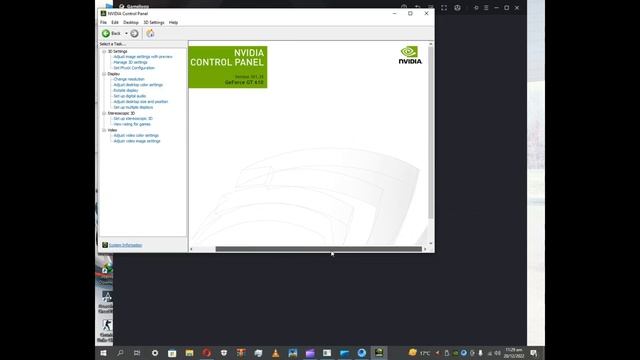Click the System Information link

click(126, 245)
